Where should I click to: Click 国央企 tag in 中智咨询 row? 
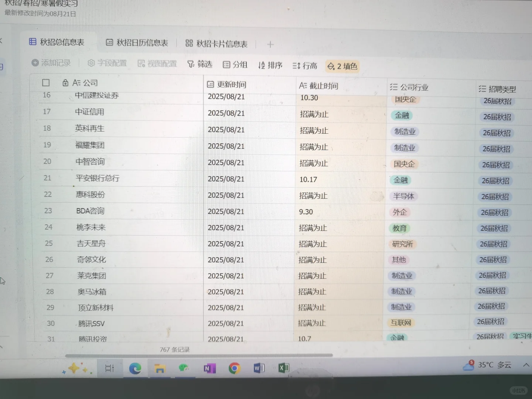point(404,164)
